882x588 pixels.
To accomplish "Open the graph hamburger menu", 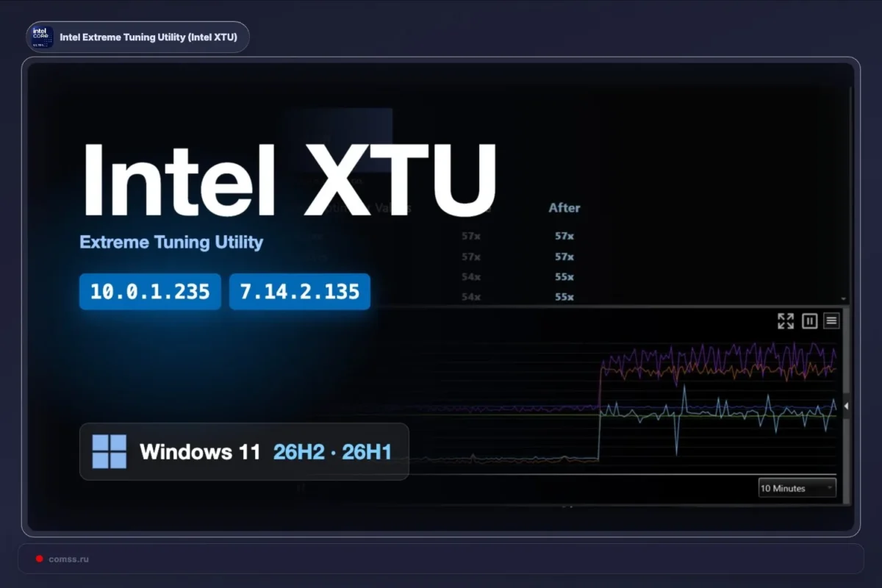I will coord(831,320).
